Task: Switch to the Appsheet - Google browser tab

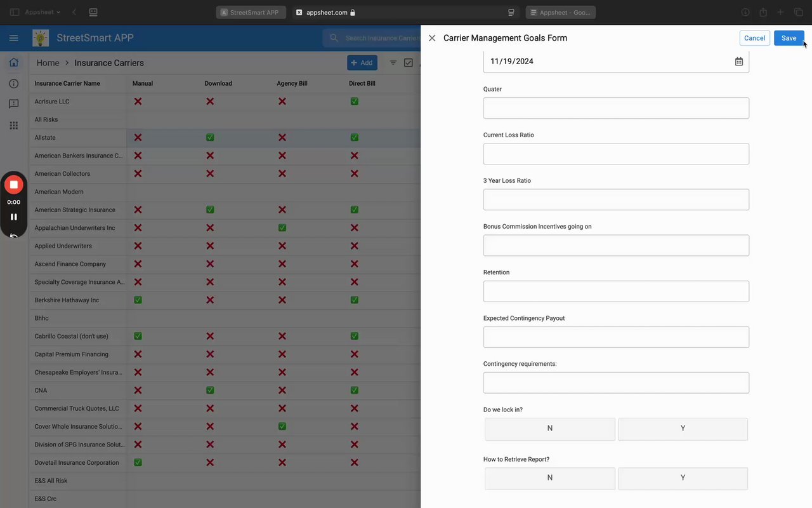Action: (x=561, y=12)
